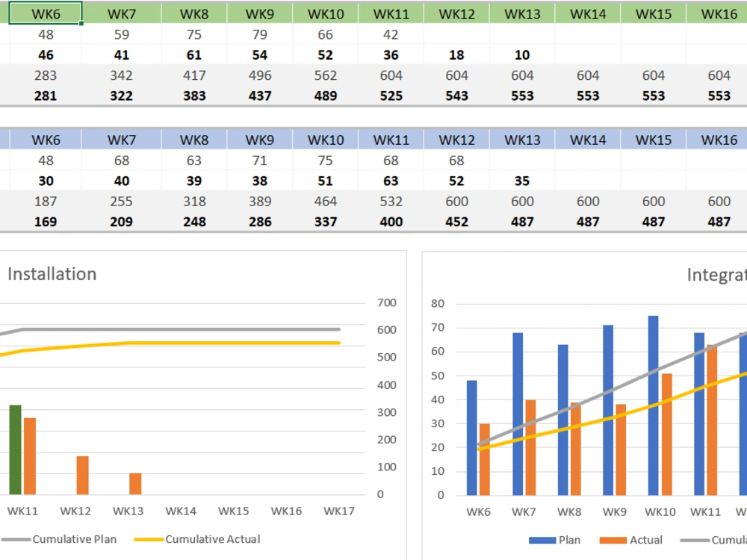The height and width of the screenshot is (560, 747).
Task: Select the WK16 header in the blue table
Action: (718, 139)
